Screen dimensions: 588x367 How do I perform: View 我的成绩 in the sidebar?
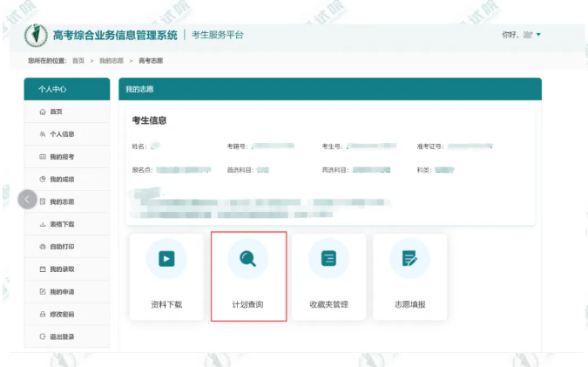61,180
